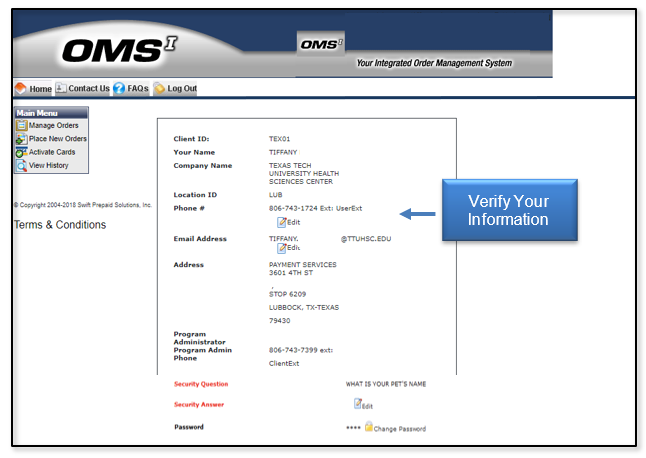Click the edit pencil icon under Phone #
The height and width of the screenshot is (458, 646).
coord(281,222)
